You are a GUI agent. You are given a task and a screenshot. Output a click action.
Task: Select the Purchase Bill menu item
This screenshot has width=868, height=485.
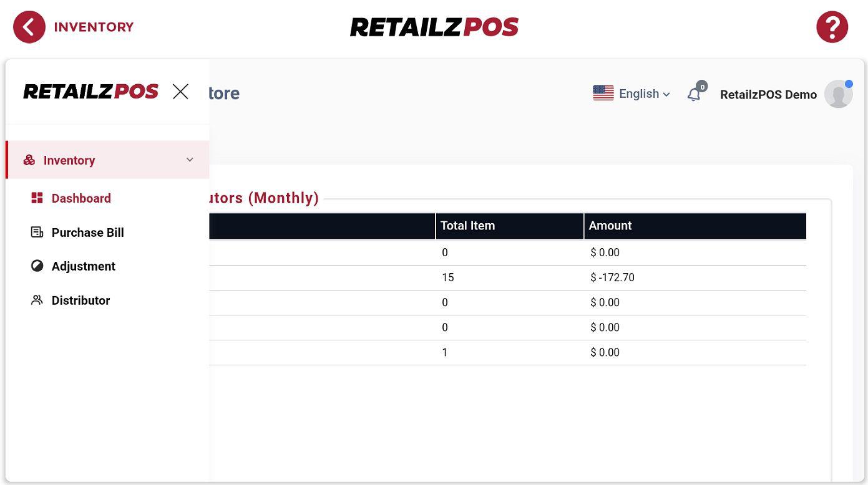pos(87,233)
